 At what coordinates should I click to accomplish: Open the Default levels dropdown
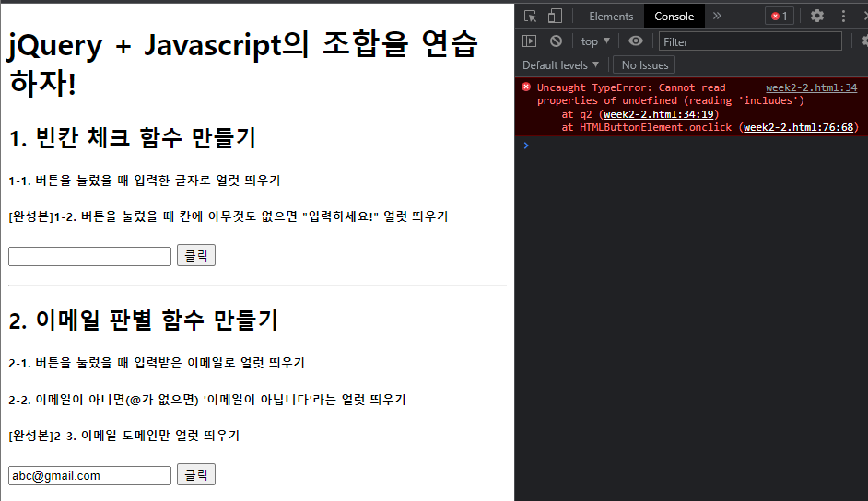560,65
